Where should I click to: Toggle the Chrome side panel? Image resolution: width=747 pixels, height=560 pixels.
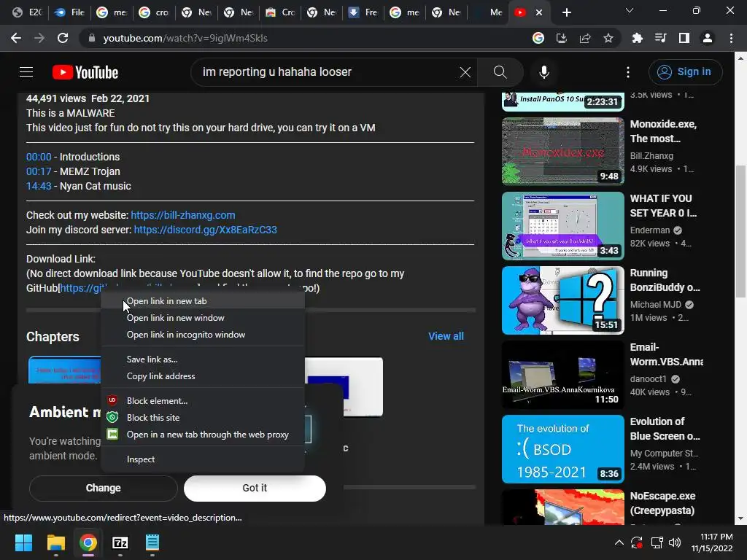coord(684,38)
